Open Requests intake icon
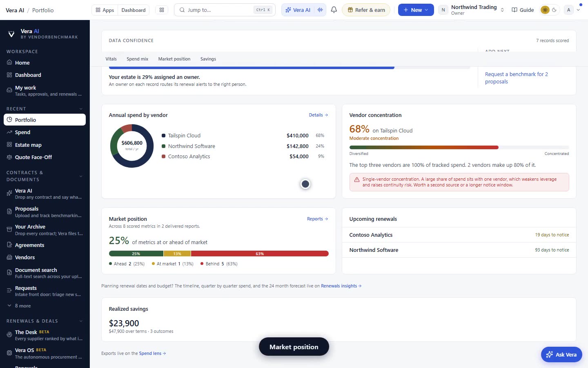This screenshot has height=368, width=588. [x=9, y=291]
